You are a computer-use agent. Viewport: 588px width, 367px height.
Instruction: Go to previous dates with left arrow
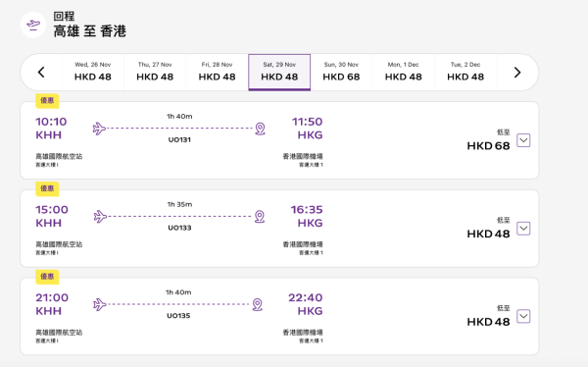pyautogui.click(x=41, y=72)
